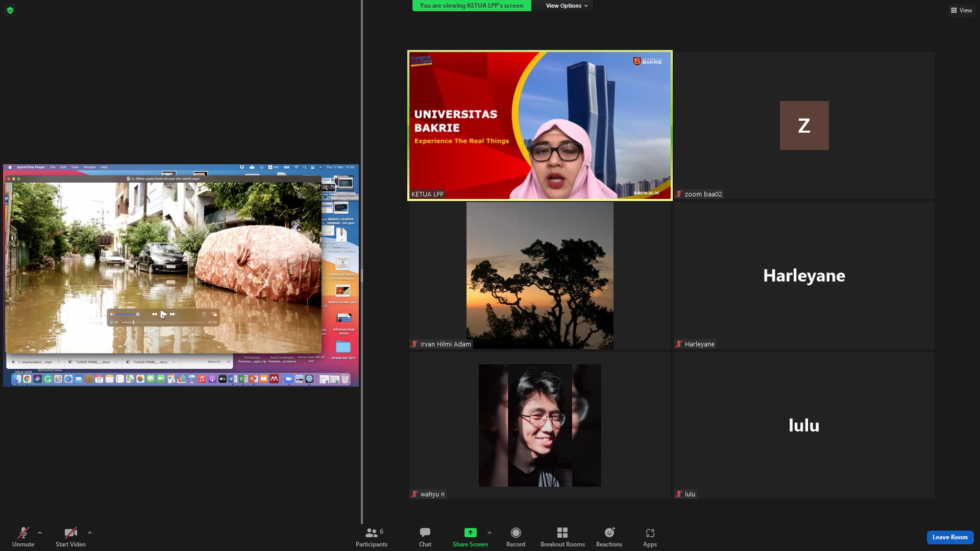The image size is (980, 551).
Task: Click Show All in the downloads bar
Action: coord(214,362)
